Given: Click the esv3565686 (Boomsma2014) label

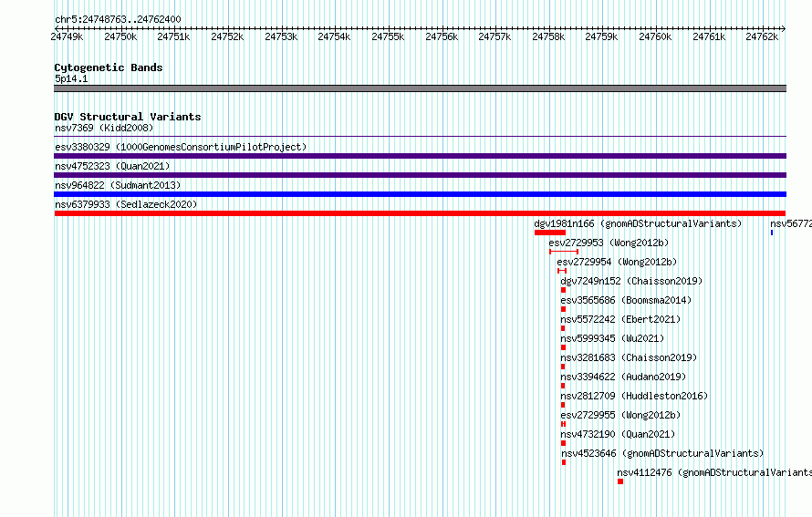Looking at the screenshot, I should (626, 300).
